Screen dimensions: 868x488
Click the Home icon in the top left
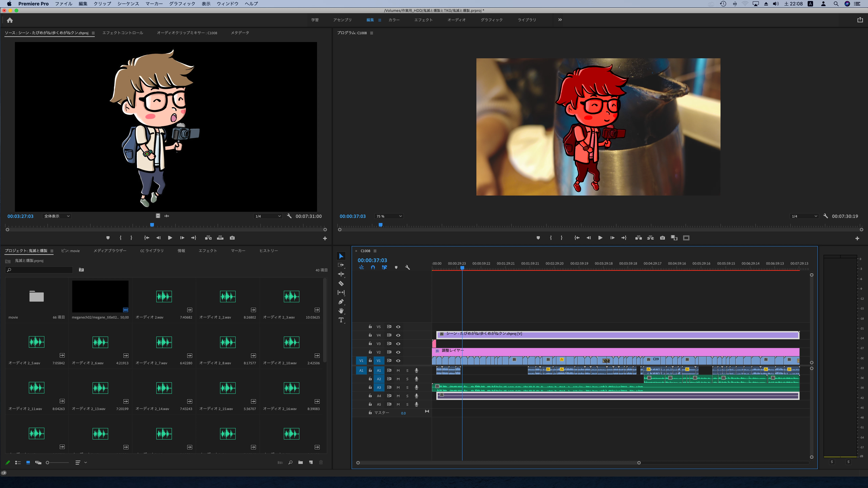[10, 20]
